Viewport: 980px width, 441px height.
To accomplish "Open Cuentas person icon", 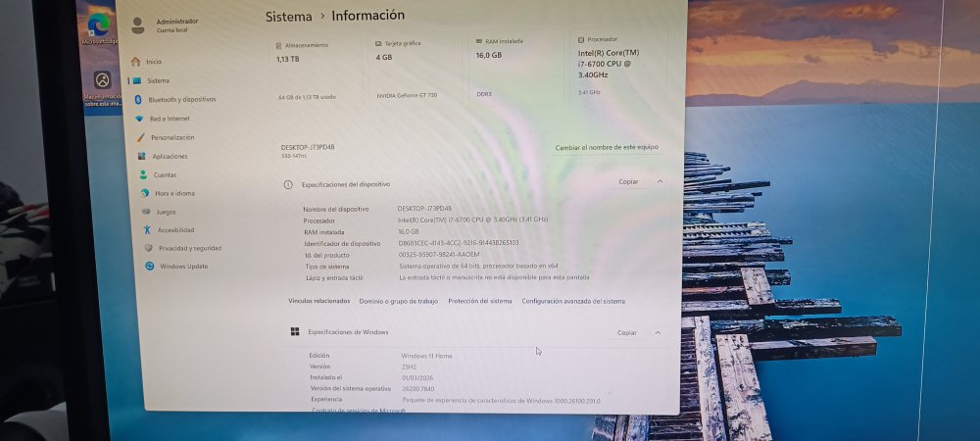I will 143,174.
